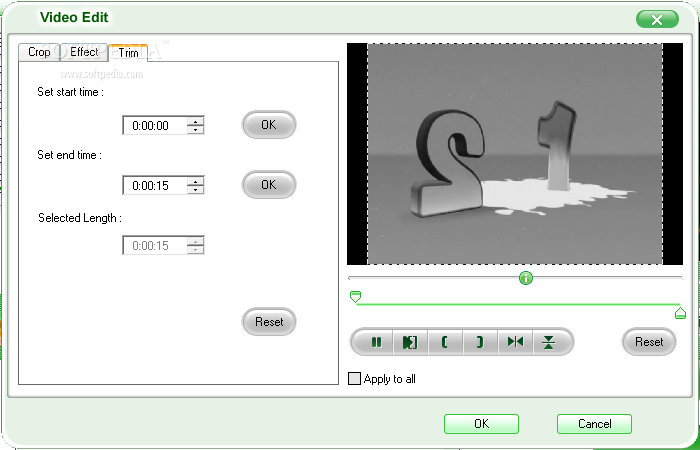This screenshot has height=450, width=700.
Task: Click the trim end marker handle
Action: 680,313
